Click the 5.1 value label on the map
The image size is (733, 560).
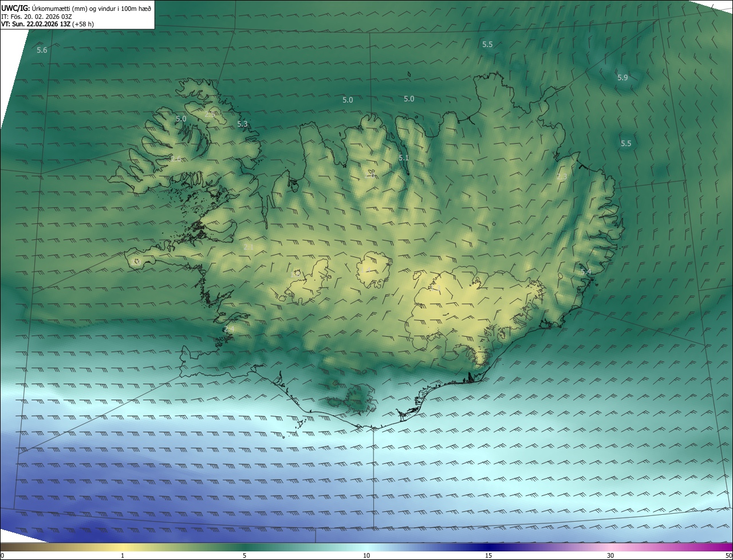pos(404,158)
